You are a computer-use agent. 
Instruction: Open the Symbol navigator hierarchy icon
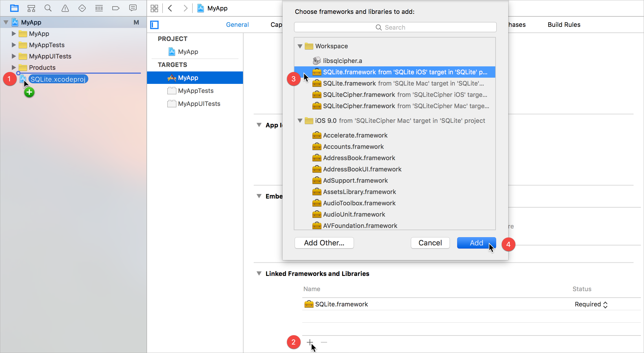31,8
